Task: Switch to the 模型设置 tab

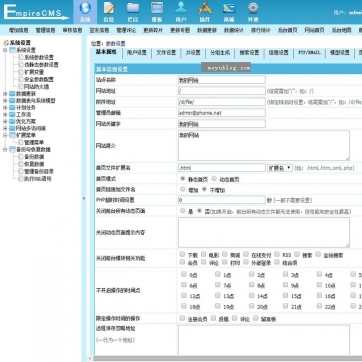Action: pyautogui.click(x=340, y=53)
